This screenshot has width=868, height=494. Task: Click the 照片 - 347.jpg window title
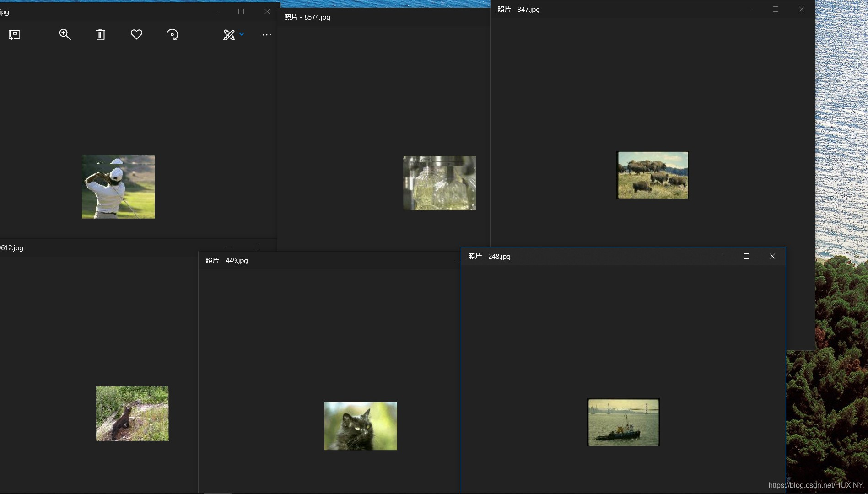point(518,10)
